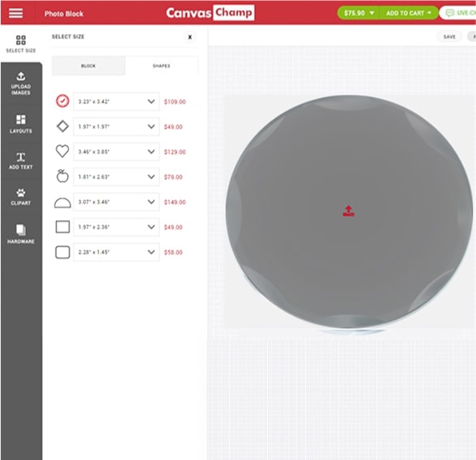Expand the 3.07" x 3.46" size dropdown
Viewport: 476px width, 460px height.
(117, 202)
